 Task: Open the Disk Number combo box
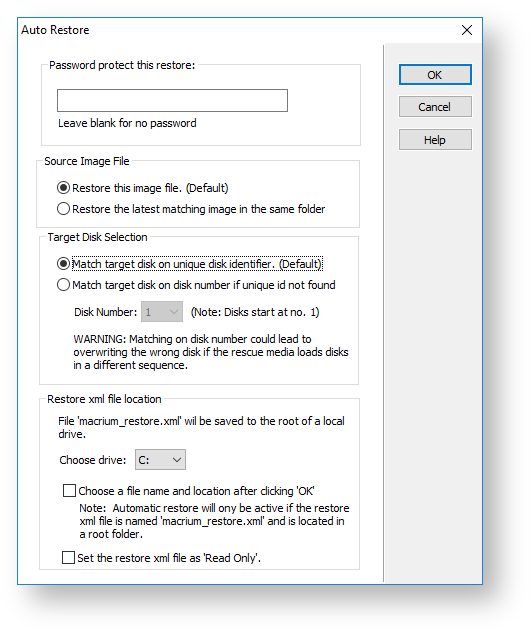(162, 312)
